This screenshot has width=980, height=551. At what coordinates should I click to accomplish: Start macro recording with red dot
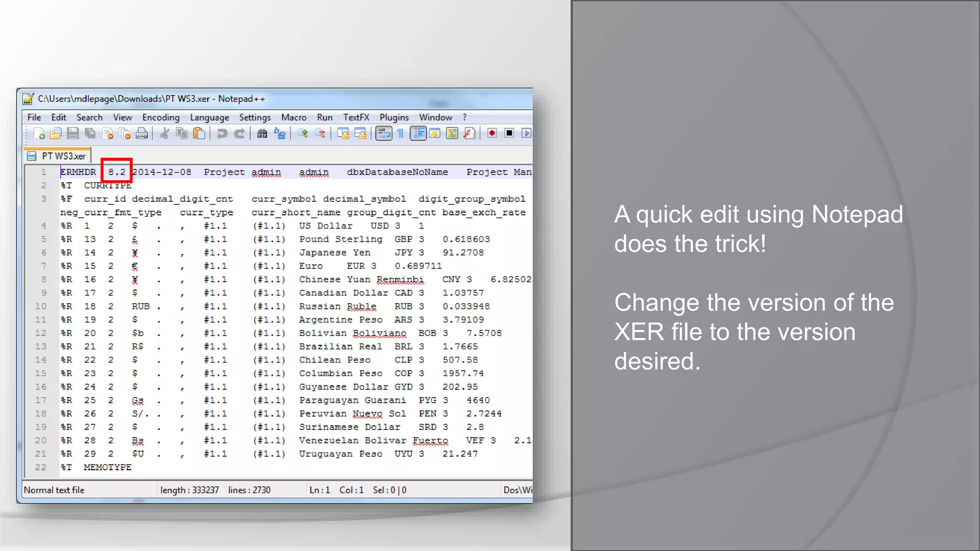[x=492, y=133]
